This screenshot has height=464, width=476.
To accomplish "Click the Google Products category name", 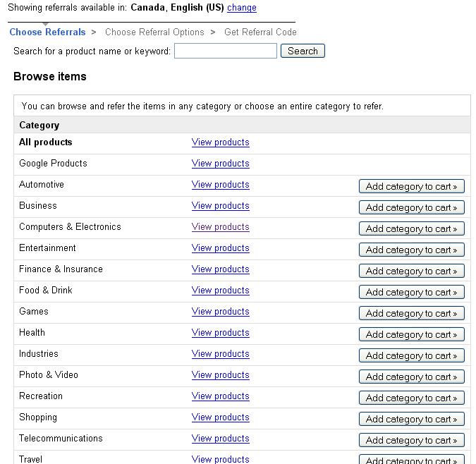I will [53, 164].
